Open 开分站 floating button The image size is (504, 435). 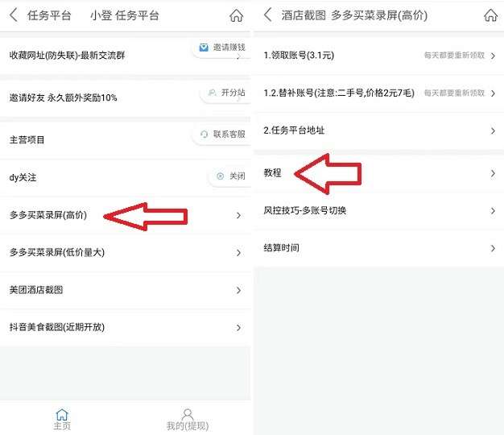[226, 93]
